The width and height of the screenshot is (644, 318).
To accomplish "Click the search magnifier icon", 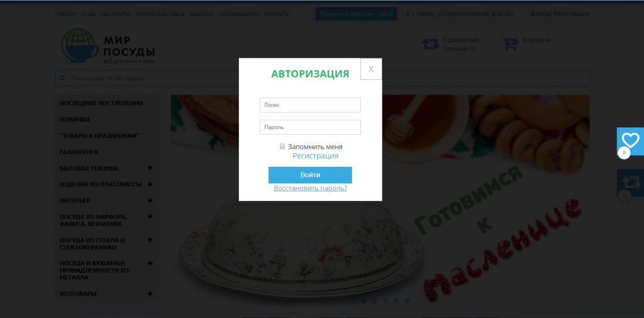I will [62, 78].
